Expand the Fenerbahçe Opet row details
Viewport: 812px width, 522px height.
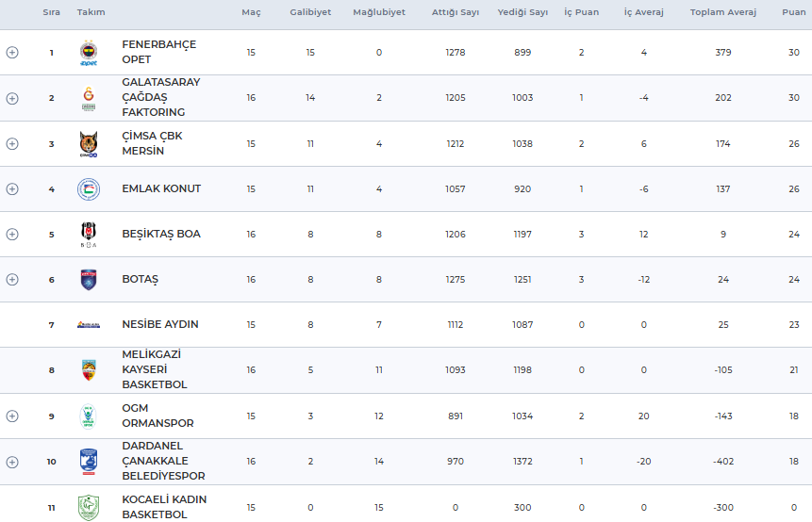[12, 53]
